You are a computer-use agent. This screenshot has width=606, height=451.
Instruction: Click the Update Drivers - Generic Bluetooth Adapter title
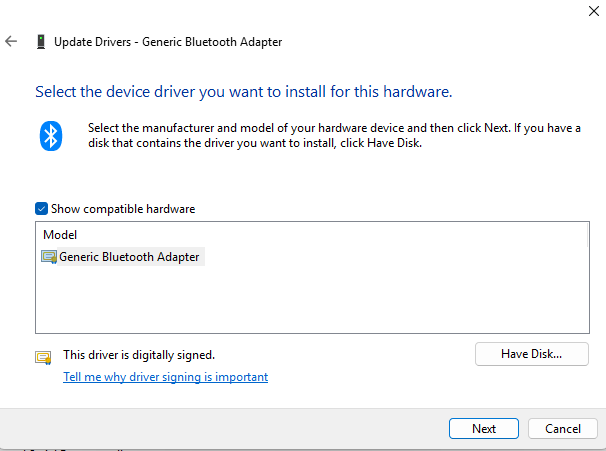[x=168, y=42]
